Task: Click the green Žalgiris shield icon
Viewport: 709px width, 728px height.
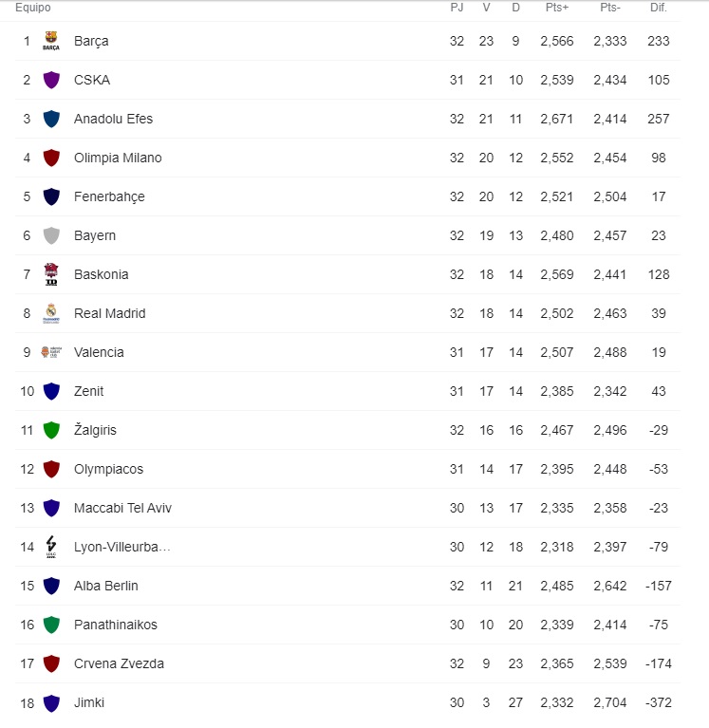Action: 51,430
